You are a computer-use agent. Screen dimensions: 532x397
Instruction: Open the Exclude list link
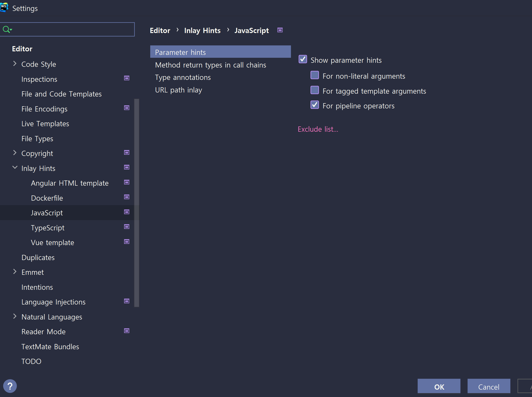[318, 129]
